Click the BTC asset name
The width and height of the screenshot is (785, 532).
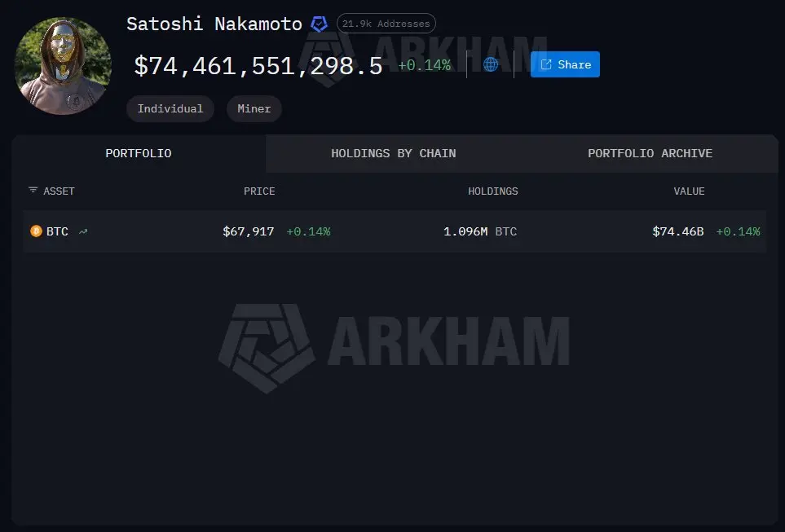[57, 231]
